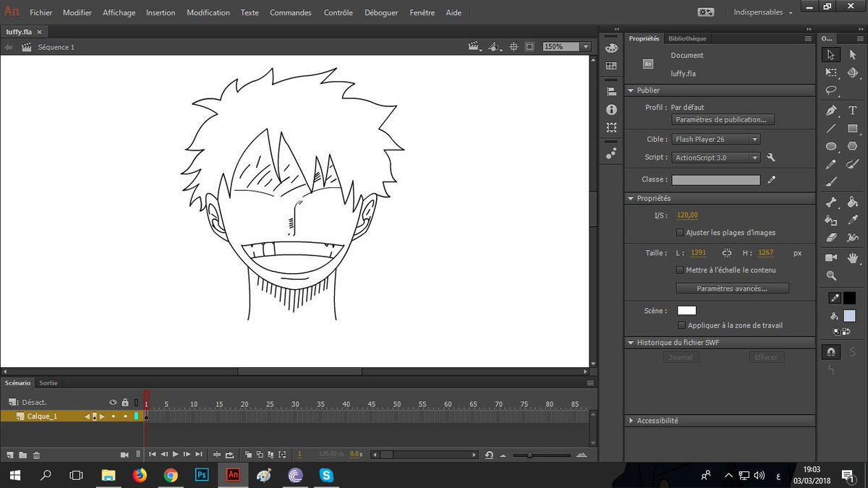The image size is (868, 488).
Task: Select the Subselection tool
Action: [x=853, y=55]
